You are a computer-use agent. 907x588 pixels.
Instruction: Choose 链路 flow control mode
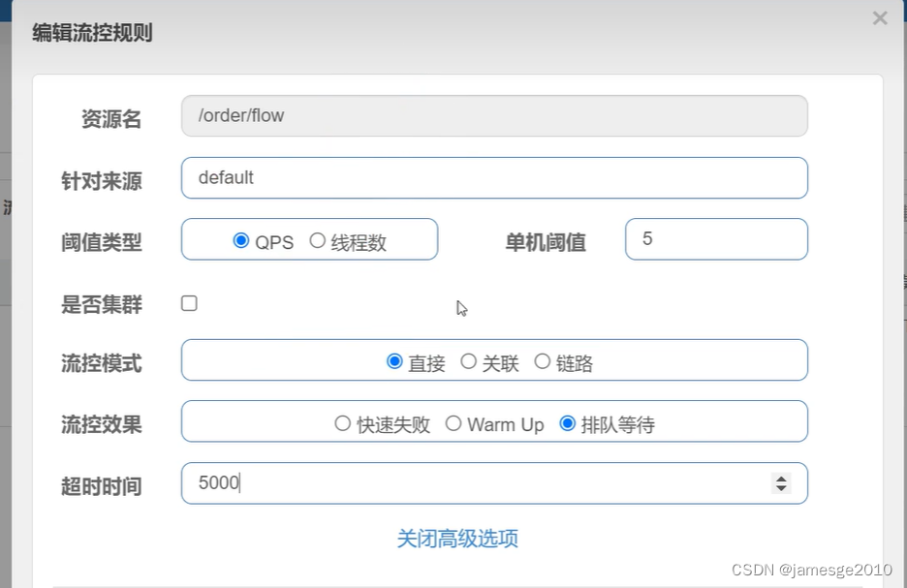tap(542, 361)
